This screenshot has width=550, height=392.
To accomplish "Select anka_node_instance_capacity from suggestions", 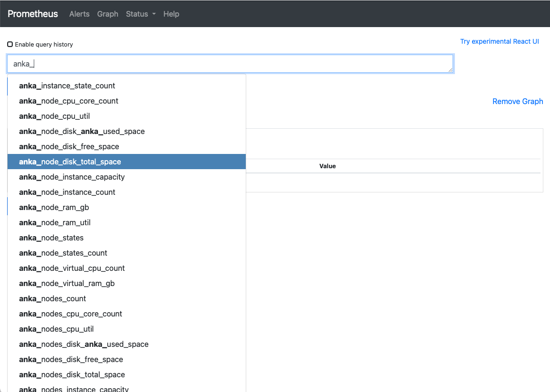I will pyautogui.click(x=72, y=177).
